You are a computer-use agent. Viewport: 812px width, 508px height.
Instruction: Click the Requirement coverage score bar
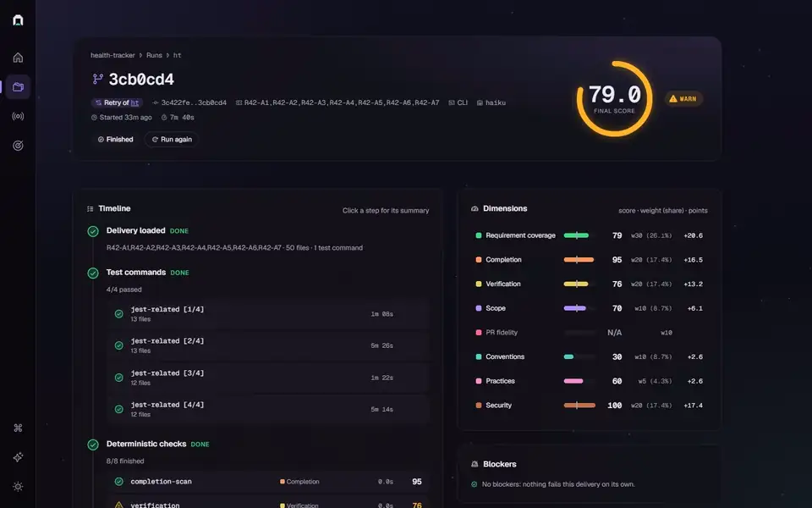coord(576,235)
